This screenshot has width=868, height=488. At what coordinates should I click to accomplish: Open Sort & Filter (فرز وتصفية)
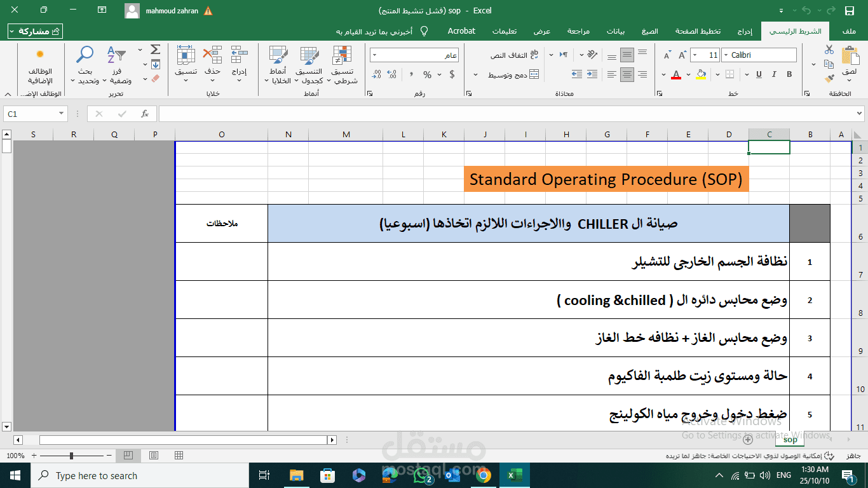point(118,65)
